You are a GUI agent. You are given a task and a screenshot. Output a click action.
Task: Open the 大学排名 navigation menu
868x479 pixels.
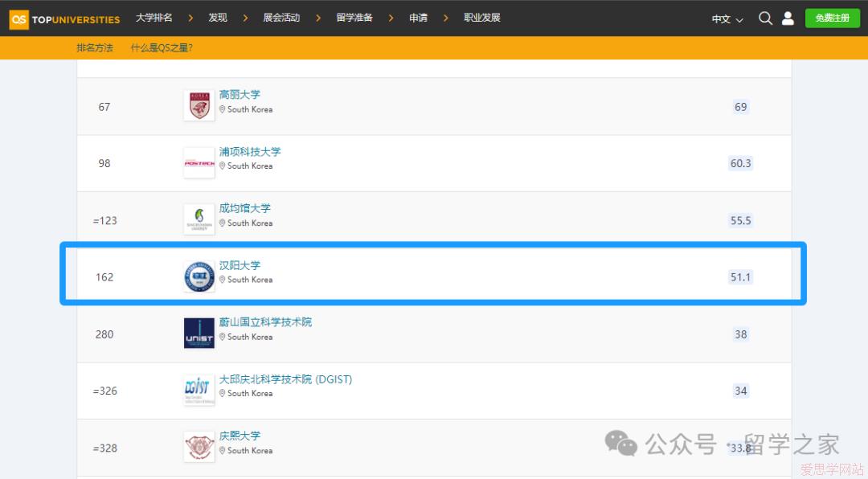pos(154,18)
